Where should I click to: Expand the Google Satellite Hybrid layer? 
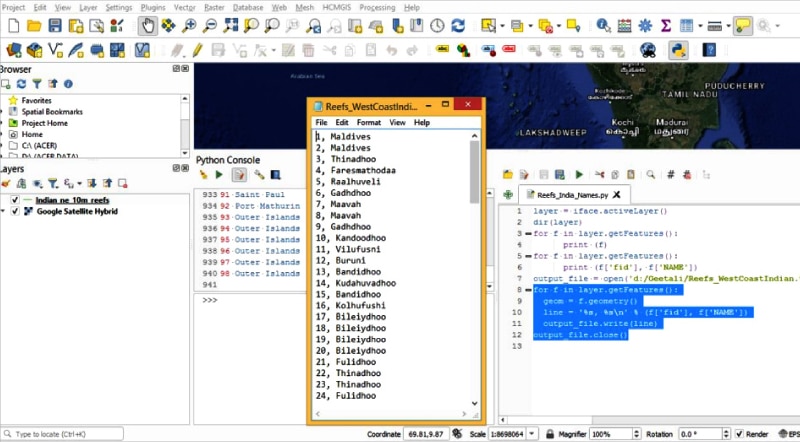click(4, 212)
